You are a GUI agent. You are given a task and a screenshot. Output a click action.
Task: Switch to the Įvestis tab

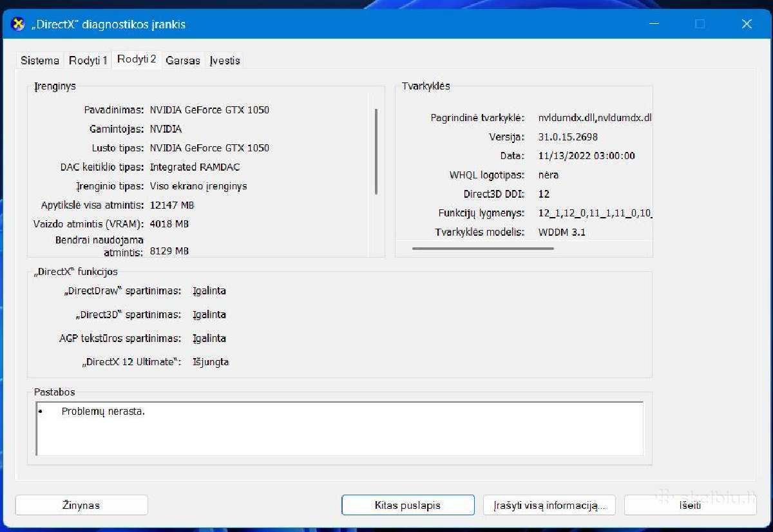(x=225, y=61)
